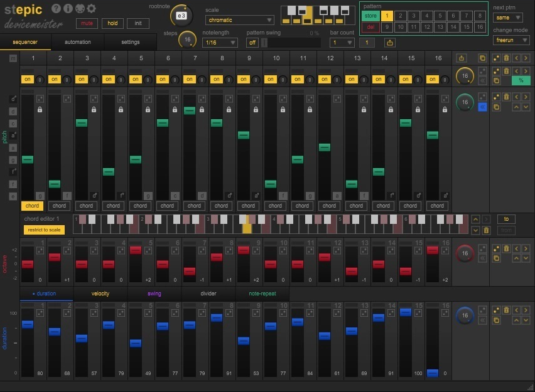Screen dimensions: 535x392
Task: Expand the change mode freerun dropdown
Action: [511, 40]
